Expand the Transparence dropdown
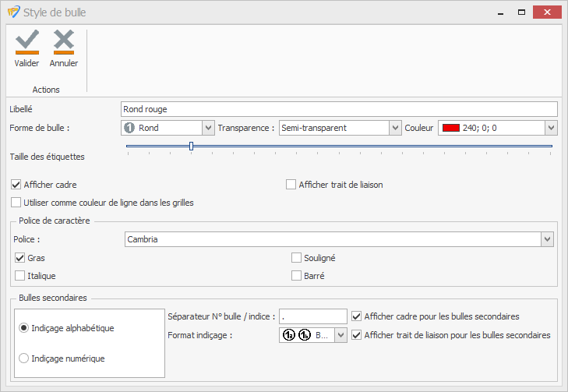Screen dimensions: 568x392 tap(394, 128)
